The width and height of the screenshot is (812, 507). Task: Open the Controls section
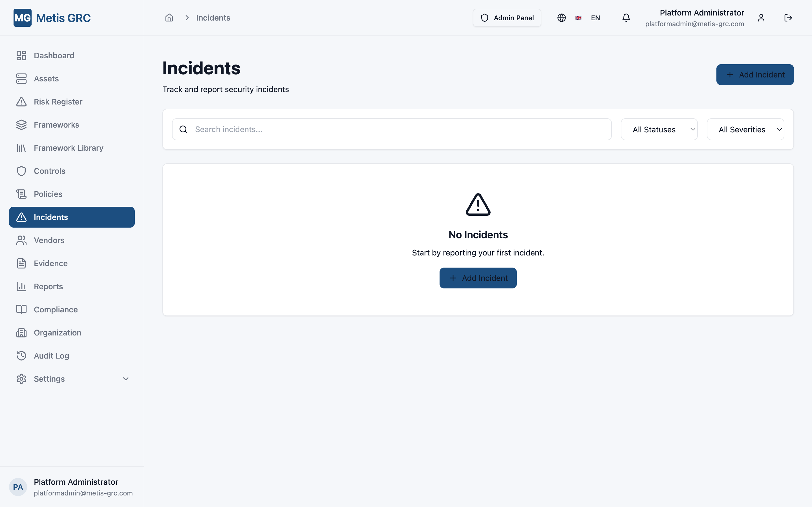(x=49, y=171)
